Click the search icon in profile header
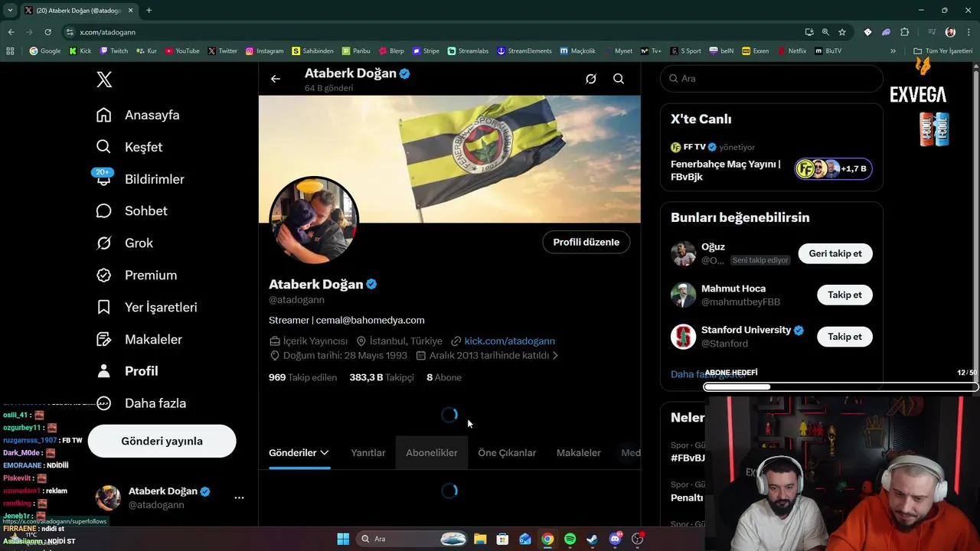The height and width of the screenshot is (551, 980). pyautogui.click(x=619, y=79)
